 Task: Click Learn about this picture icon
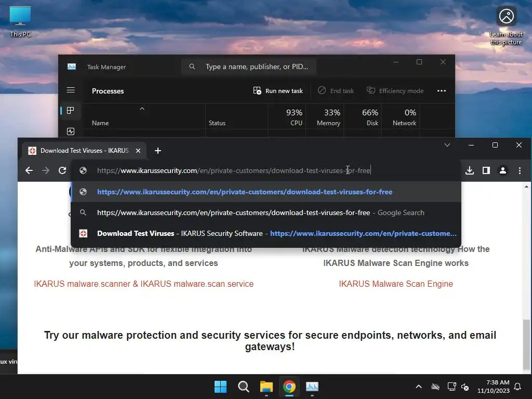(506, 26)
